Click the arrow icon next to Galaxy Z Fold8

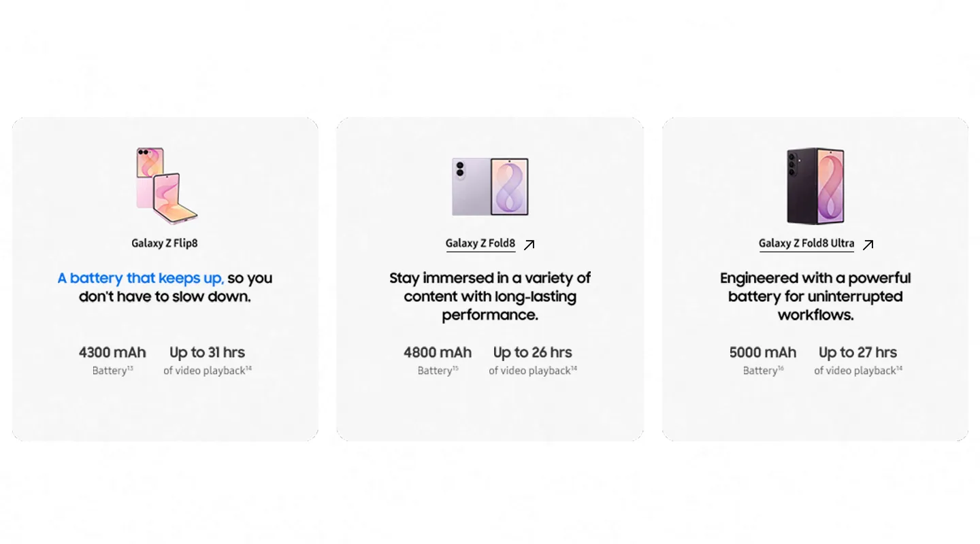529,244
